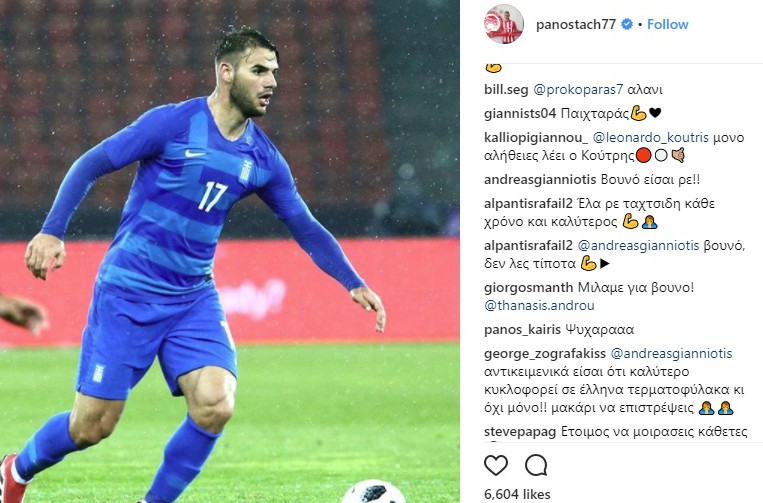Open george_zografakiss commenter profile
763x503 pixels.
pos(545,354)
